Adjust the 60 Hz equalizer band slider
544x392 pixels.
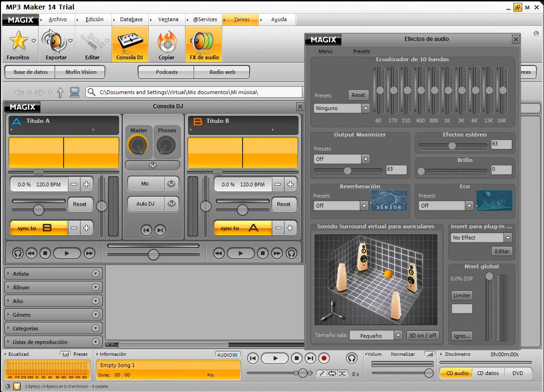click(380, 90)
